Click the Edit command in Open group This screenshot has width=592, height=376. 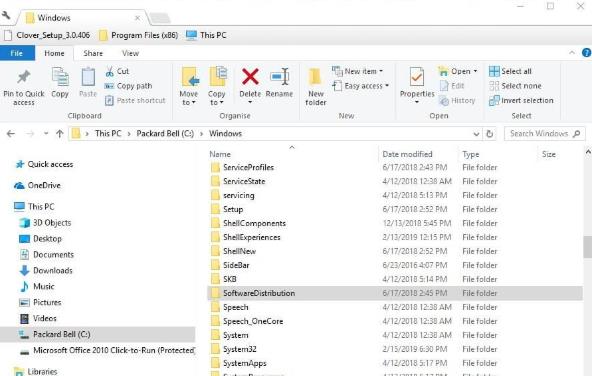point(452,86)
